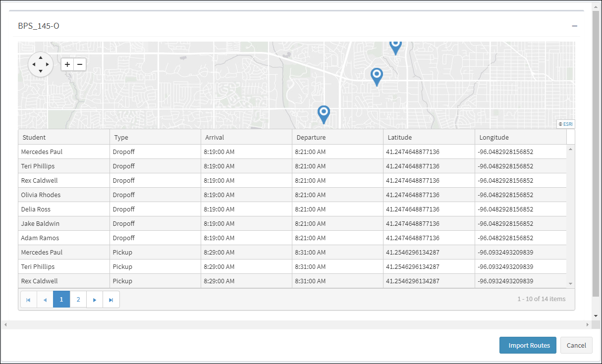Screen dimensions: 602x364
Task: Zoom in on the map with plus button
Action: point(67,64)
